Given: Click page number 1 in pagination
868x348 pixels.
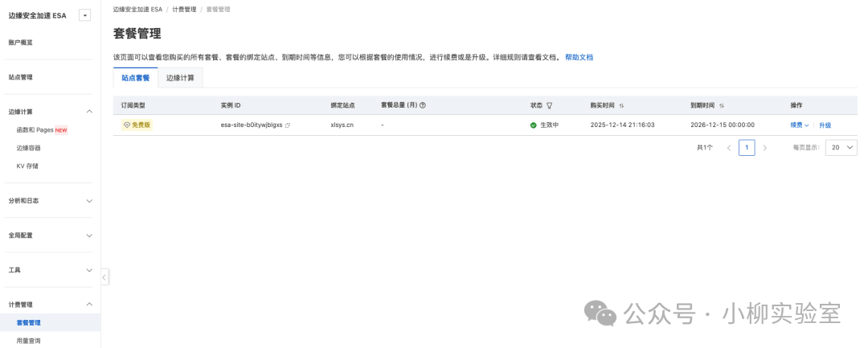Looking at the screenshot, I should (747, 148).
